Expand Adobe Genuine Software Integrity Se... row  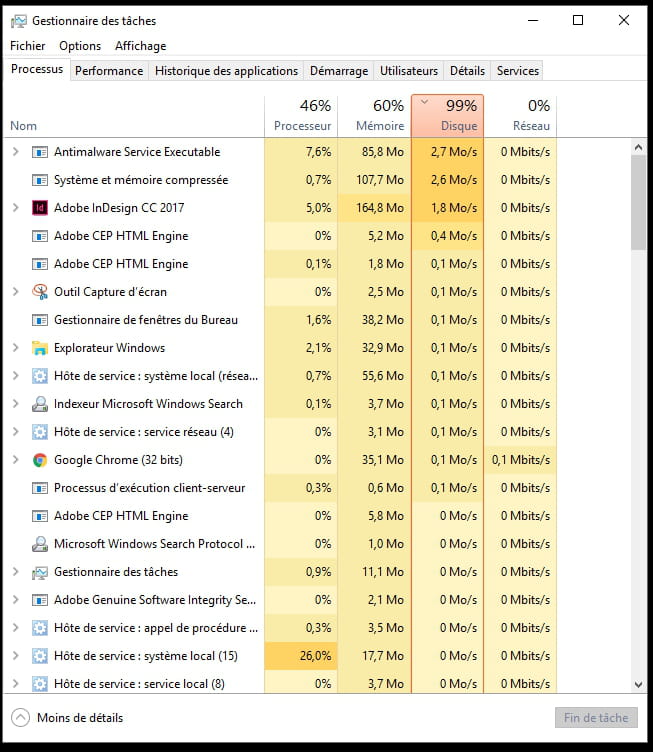[15, 599]
